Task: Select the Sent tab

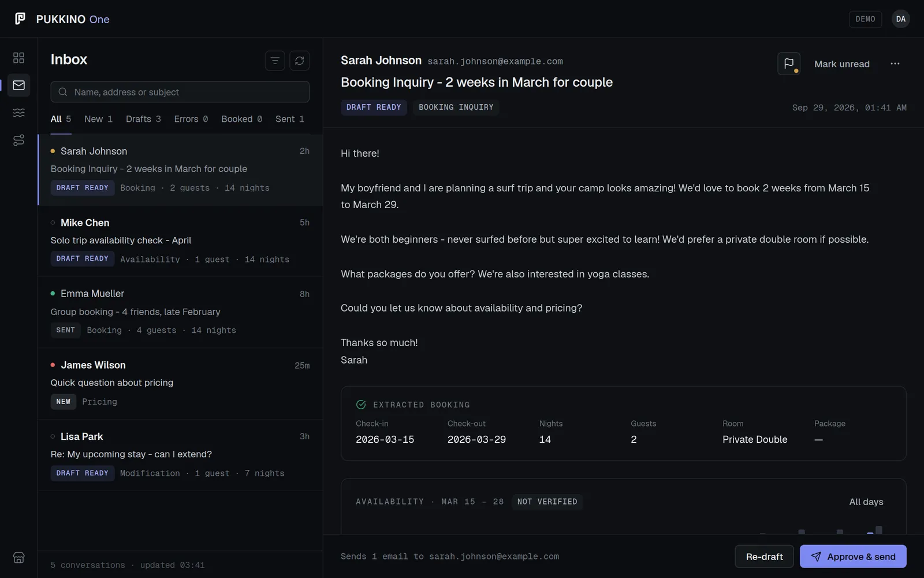Action: [x=290, y=119]
